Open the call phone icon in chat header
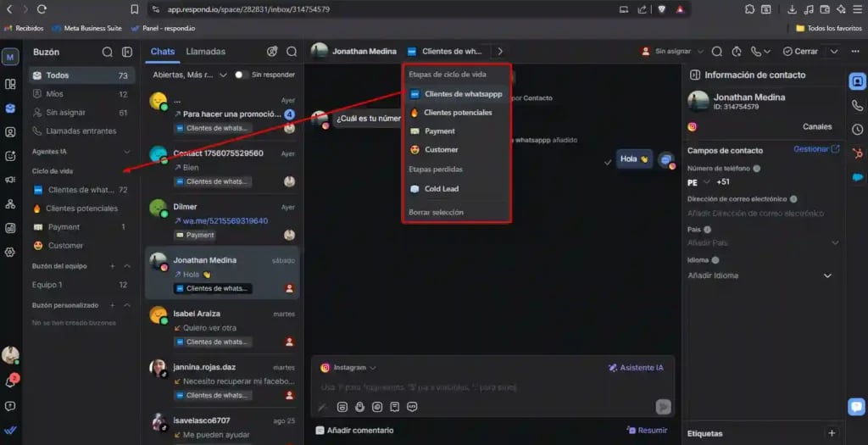The image size is (868, 445). 756,52
